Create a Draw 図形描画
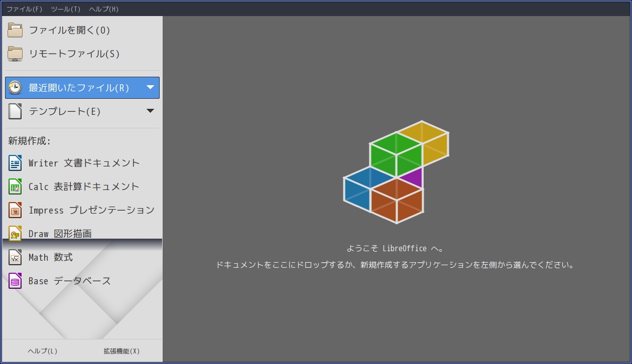 [x=60, y=234]
